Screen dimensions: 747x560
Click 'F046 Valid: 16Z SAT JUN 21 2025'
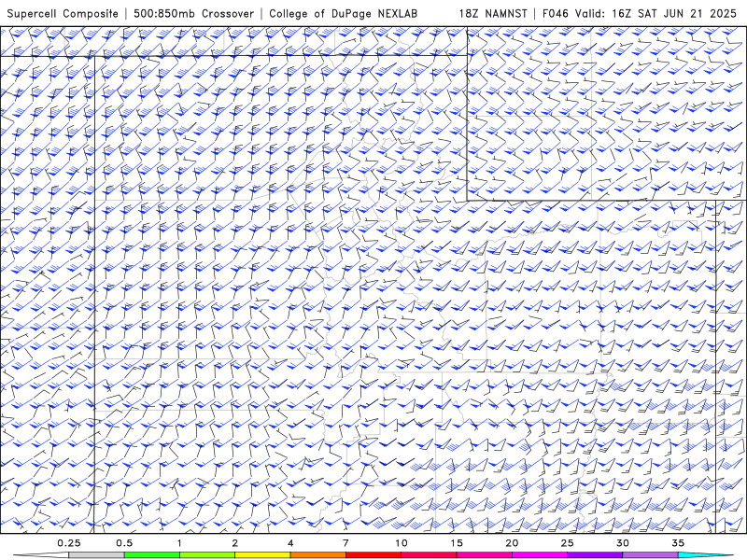click(640, 13)
